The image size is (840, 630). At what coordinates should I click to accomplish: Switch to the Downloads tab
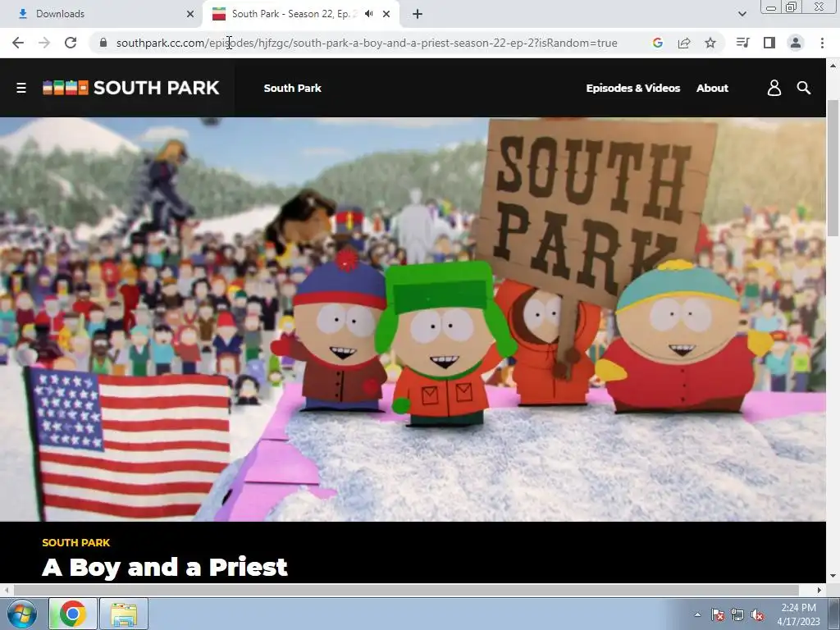103,14
